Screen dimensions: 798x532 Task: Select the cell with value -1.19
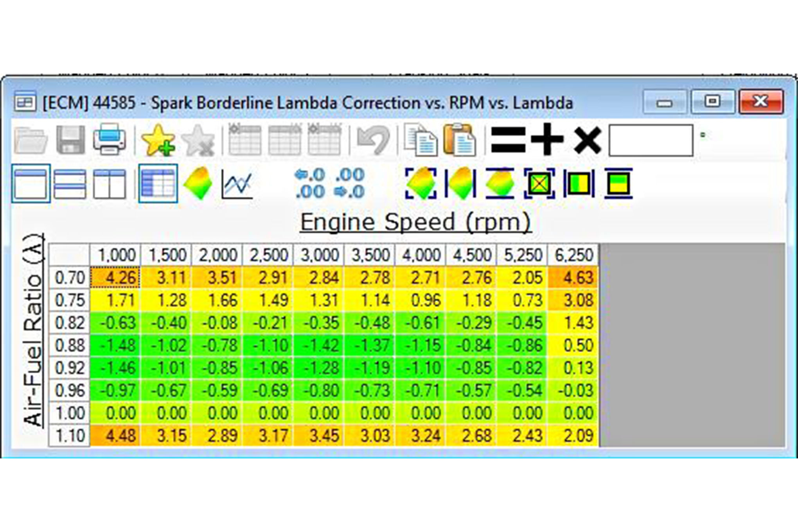[x=370, y=368]
